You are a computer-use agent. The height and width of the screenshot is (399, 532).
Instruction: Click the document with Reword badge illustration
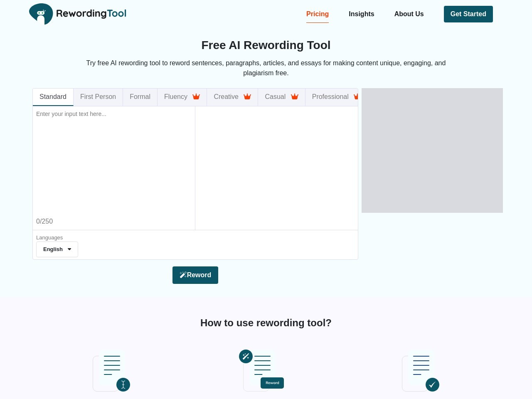(261, 370)
